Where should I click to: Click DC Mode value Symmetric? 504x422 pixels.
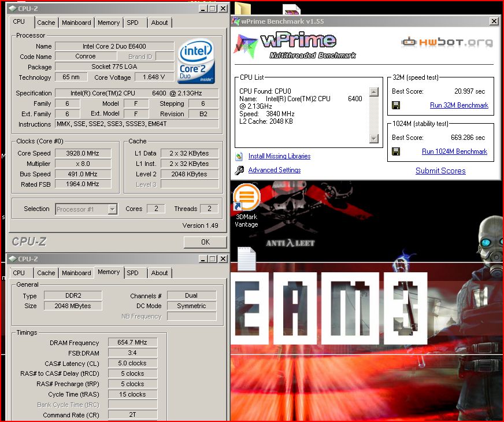191,306
